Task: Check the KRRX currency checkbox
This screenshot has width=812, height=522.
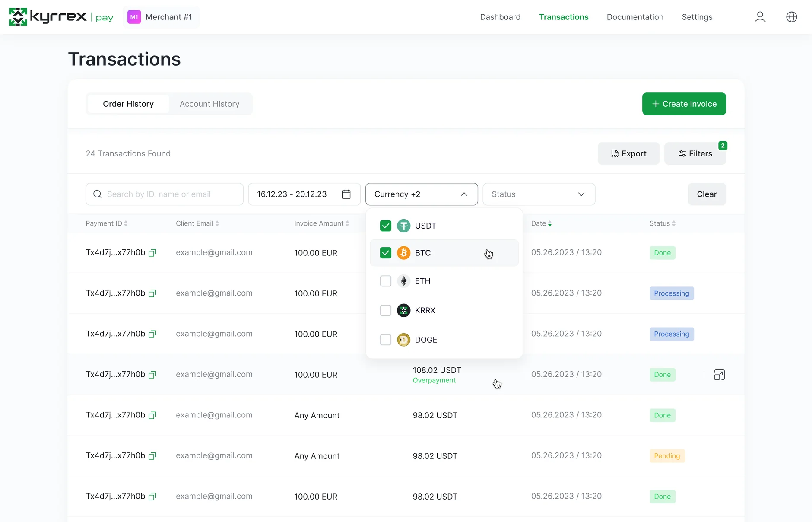Action: (x=386, y=310)
